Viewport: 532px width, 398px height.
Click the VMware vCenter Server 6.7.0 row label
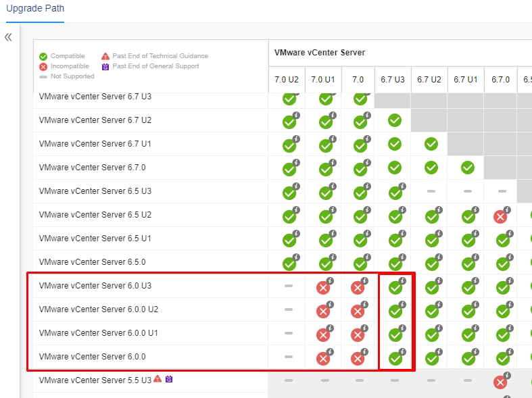(93, 168)
